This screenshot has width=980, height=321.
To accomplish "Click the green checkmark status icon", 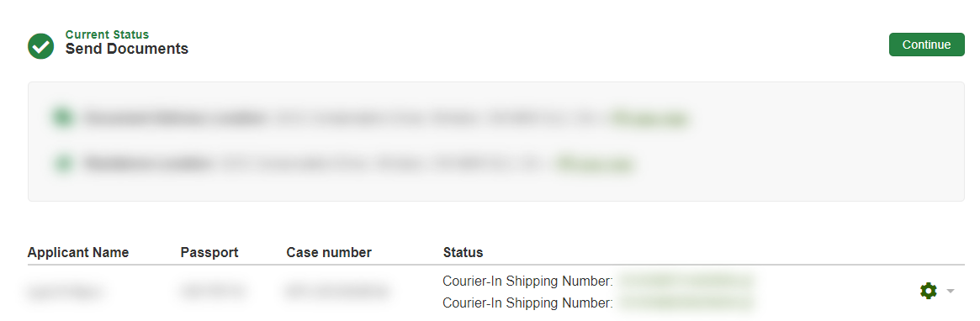I will pyautogui.click(x=40, y=46).
